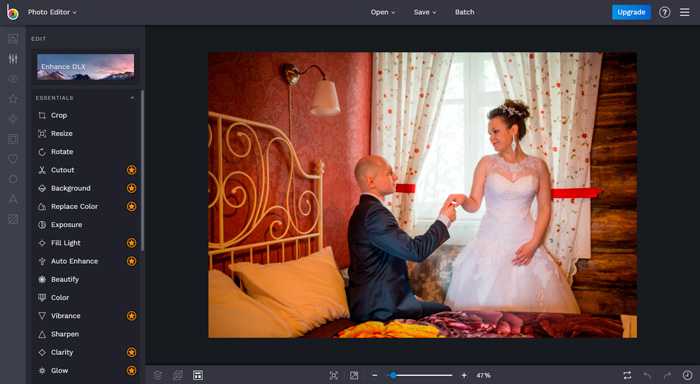Open the hamburger menu icon
The width and height of the screenshot is (700, 384).
tap(684, 12)
